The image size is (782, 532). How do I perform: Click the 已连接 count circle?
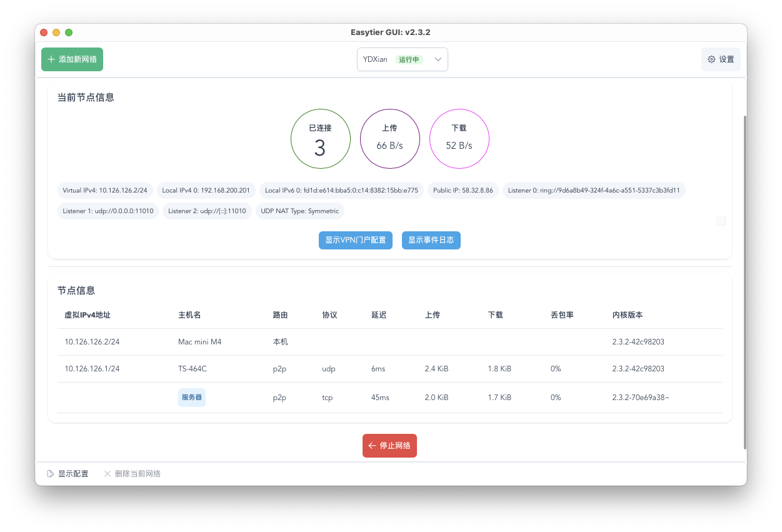pos(320,139)
